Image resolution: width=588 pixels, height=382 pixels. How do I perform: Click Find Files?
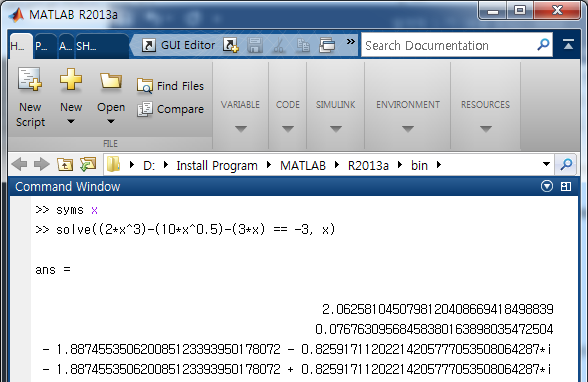point(170,86)
